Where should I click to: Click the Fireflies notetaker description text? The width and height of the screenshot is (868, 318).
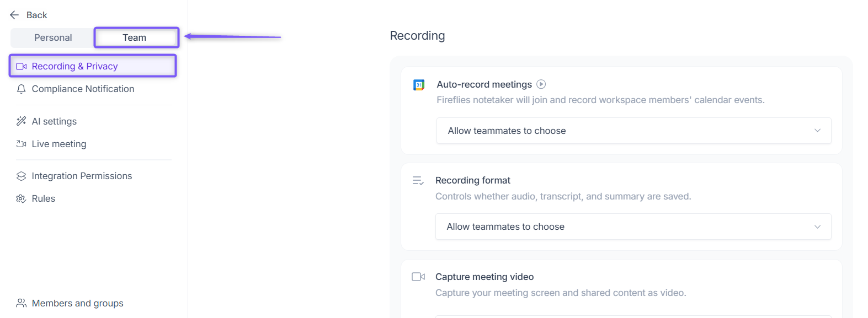[600, 100]
